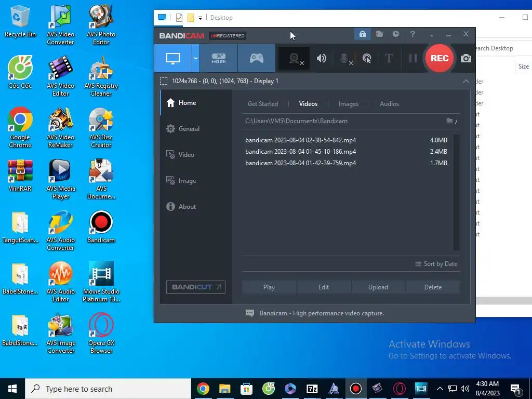The height and width of the screenshot is (399, 532).
Task: Open the scheduled recording clock icon
Action: coord(396,34)
